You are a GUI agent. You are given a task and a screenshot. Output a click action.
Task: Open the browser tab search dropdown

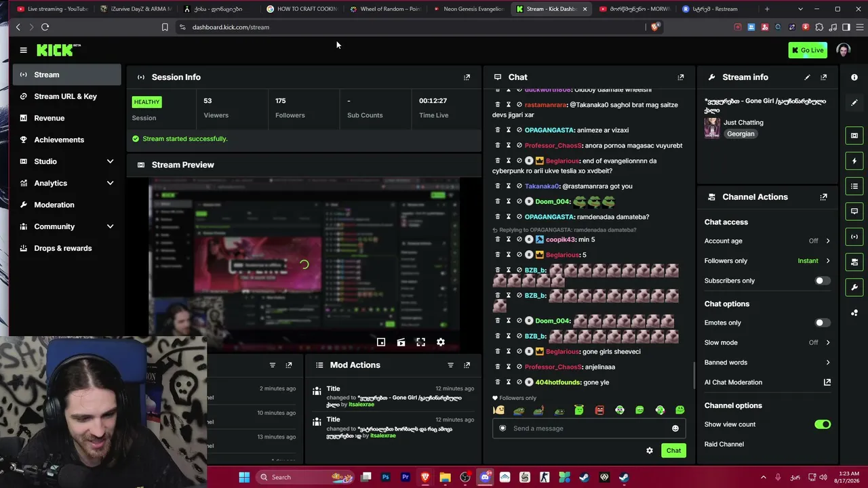coord(800,9)
